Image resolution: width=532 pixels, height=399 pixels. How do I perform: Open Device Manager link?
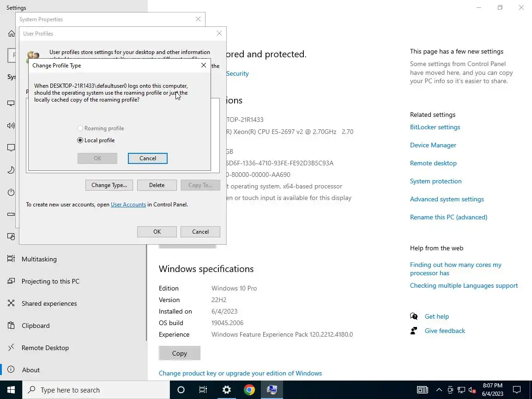pyautogui.click(x=433, y=145)
